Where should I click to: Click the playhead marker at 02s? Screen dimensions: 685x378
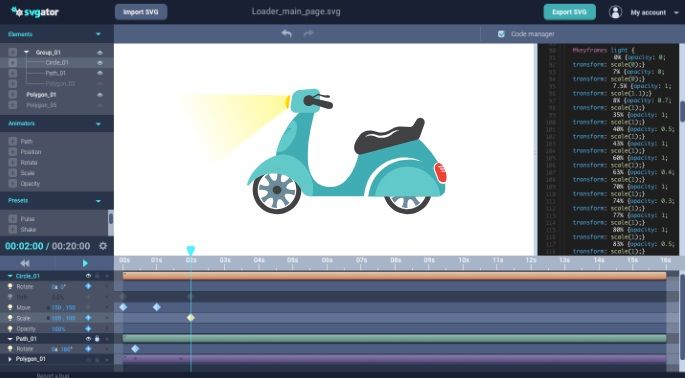click(x=190, y=250)
